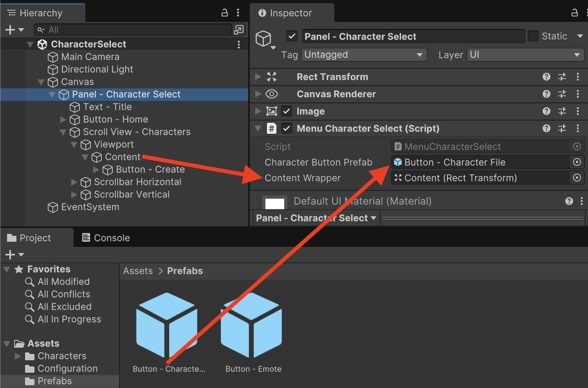
Task: Open the CharacterSelect scene options menu
Action: pos(238,45)
